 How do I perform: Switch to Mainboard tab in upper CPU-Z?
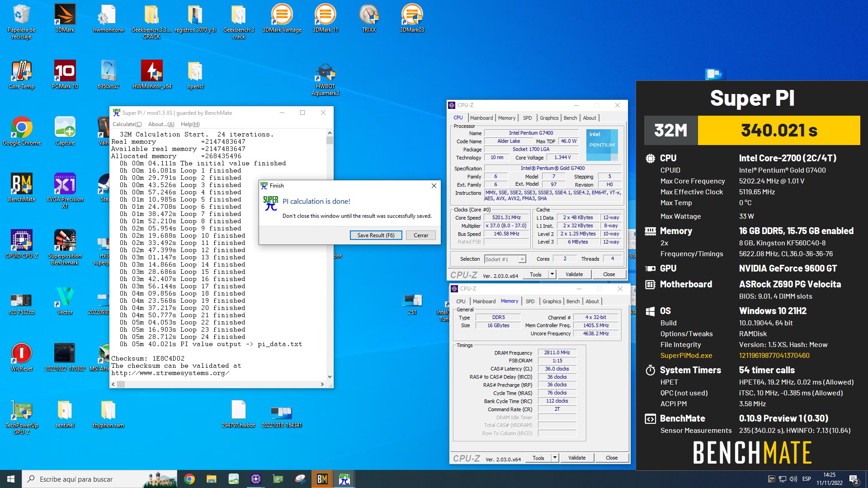(481, 118)
